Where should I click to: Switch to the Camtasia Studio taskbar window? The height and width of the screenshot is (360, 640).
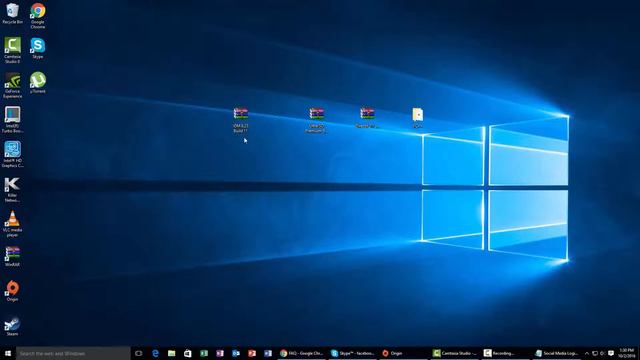pos(454,353)
